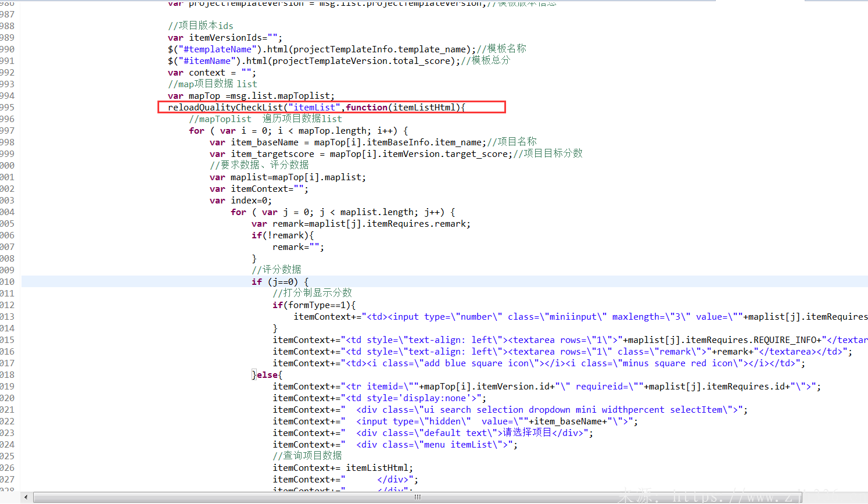Click the 'remark="";' assignment line

pyautogui.click(x=298, y=246)
